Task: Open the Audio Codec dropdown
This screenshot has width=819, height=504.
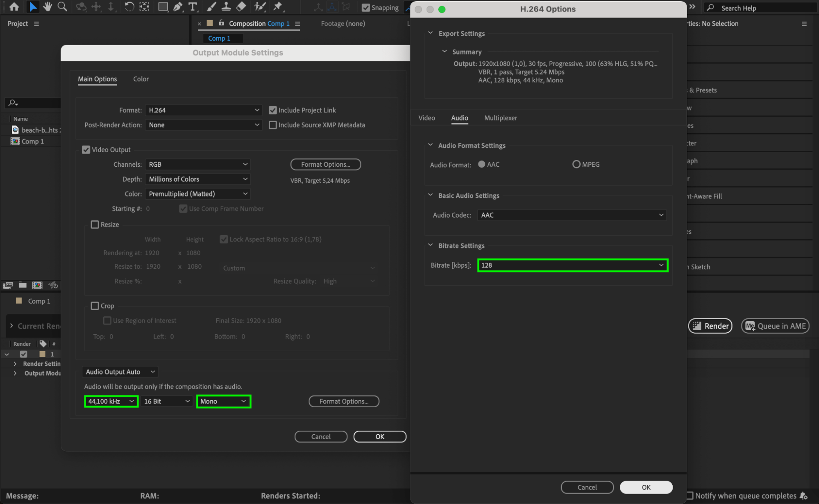Action: [572, 215]
